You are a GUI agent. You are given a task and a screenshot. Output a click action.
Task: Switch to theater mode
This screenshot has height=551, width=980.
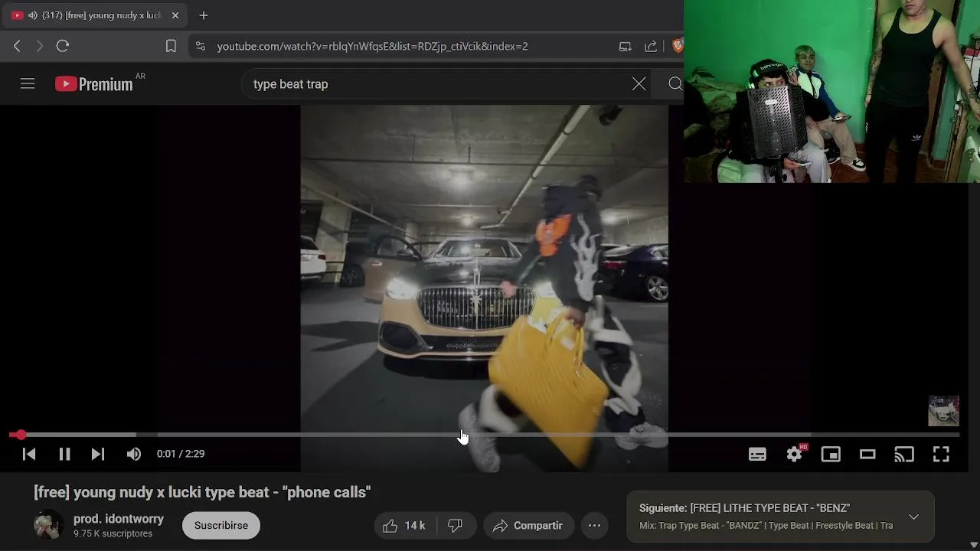pyautogui.click(x=867, y=454)
